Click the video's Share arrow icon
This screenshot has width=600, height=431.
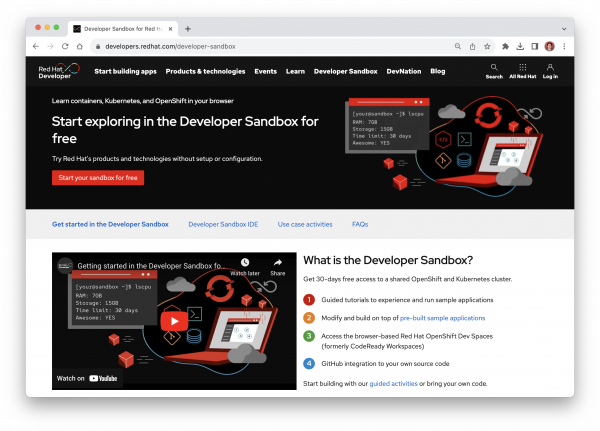(x=277, y=264)
